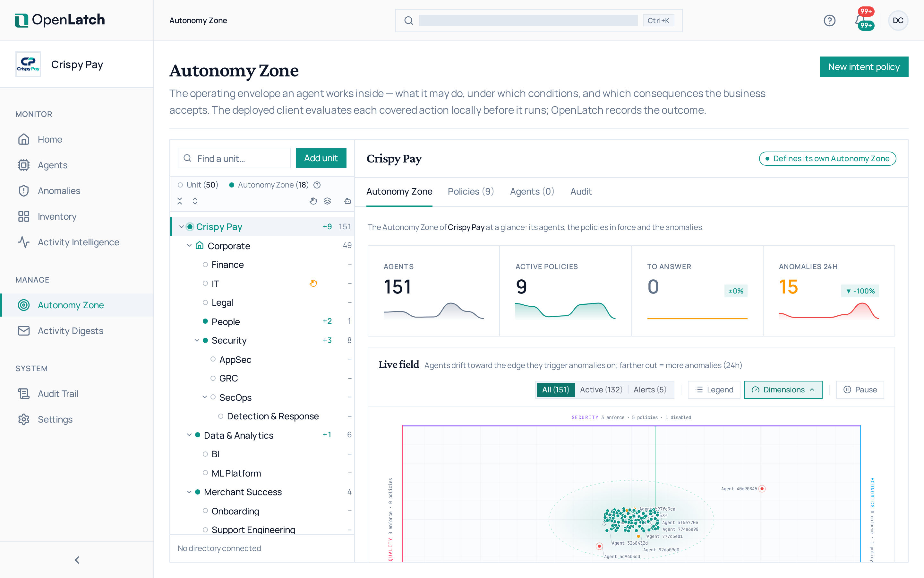The image size is (924, 578).
Task: Toggle the Autonomy Zone (18) filter
Action: click(x=269, y=185)
